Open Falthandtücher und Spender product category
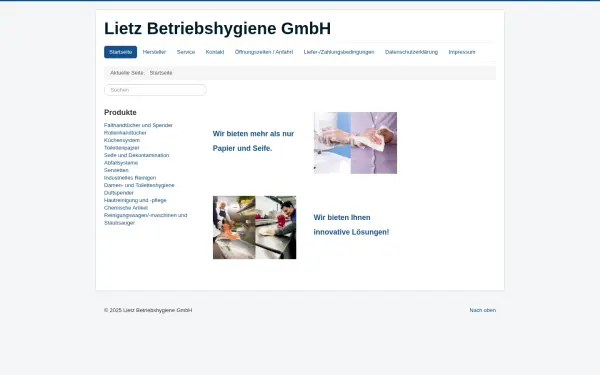600x375 pixels. point(138,125)
